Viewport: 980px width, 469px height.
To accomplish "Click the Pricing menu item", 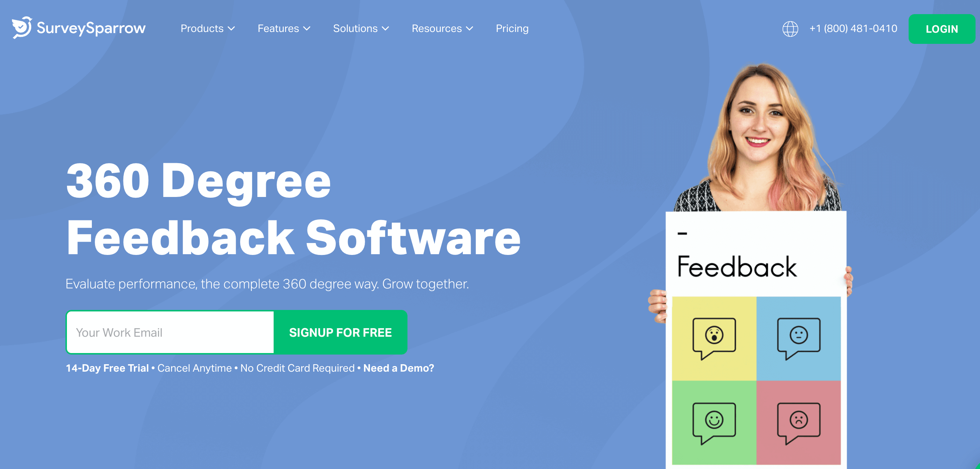I will click(512, 28).
